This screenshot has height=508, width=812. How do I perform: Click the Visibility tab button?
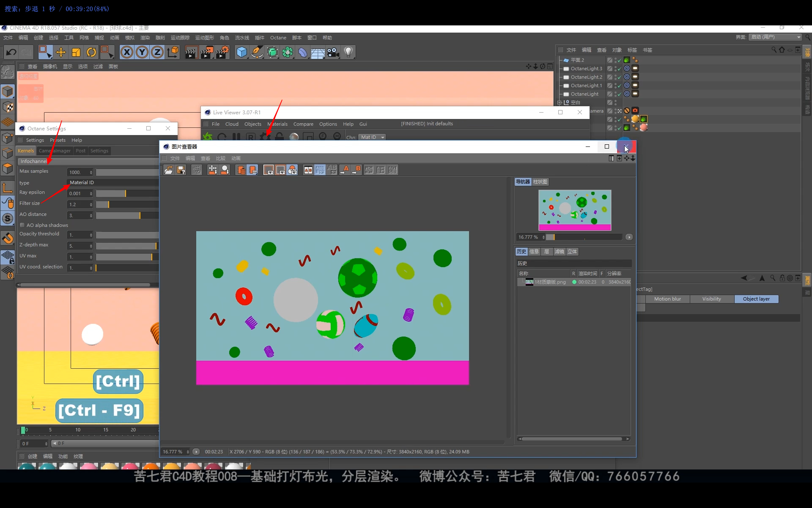click(x=711, y=299)
